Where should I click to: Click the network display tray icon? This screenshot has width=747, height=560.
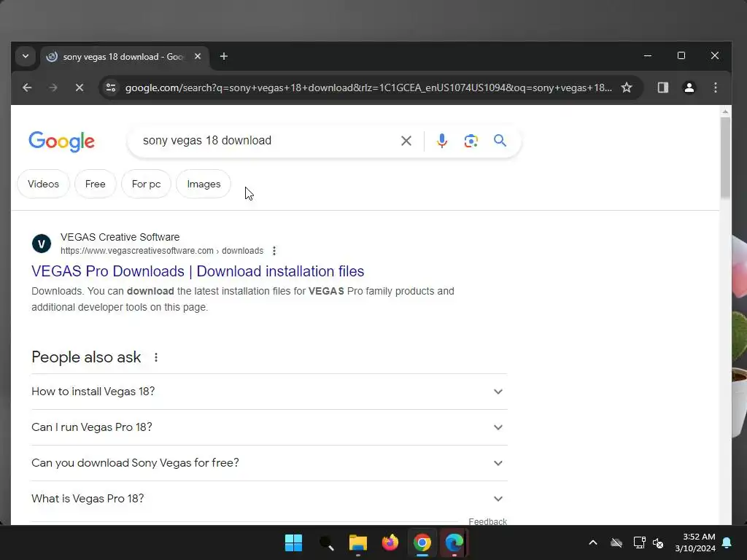[x=639, y=542]
